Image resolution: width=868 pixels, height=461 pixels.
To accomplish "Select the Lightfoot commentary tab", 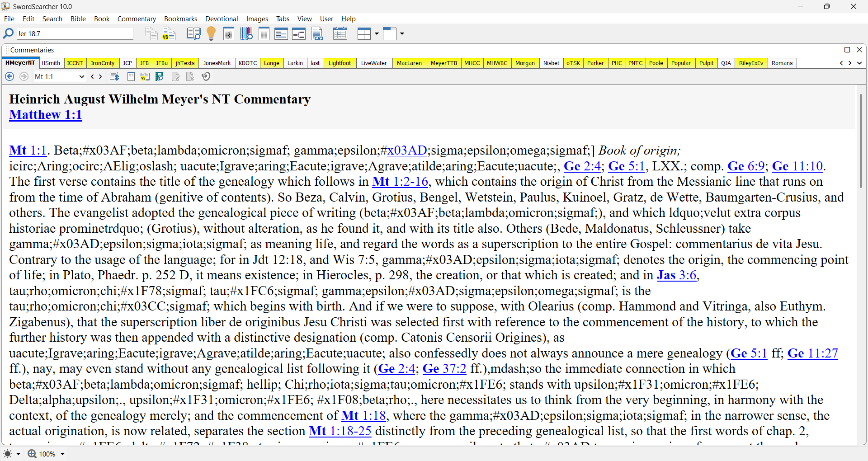I will (340, 63).
